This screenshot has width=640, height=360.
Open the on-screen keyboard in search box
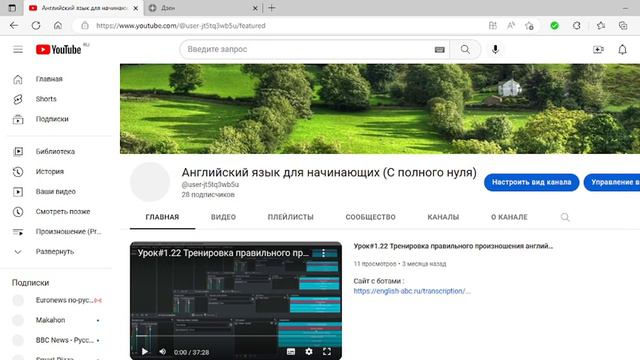click(440, 49)
